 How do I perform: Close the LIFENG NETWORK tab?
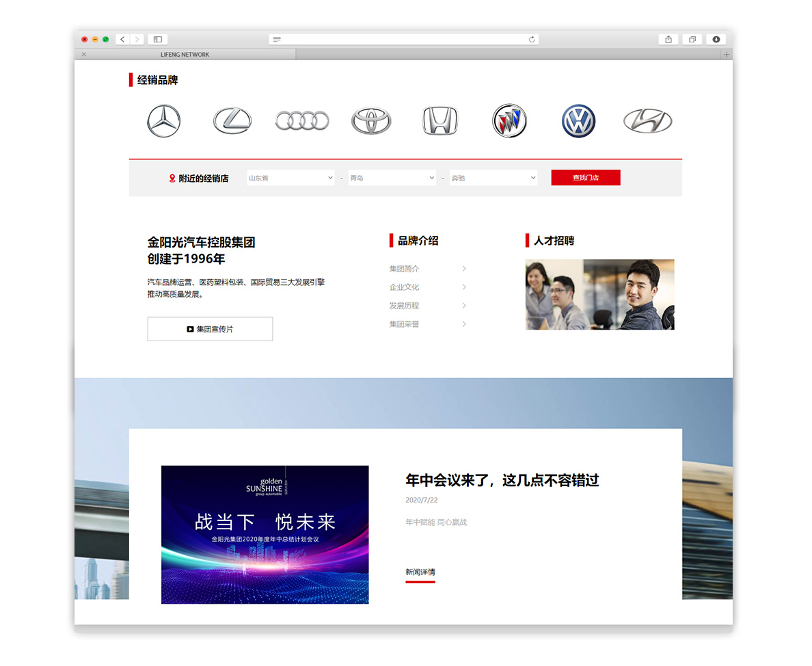pos(84,55)
